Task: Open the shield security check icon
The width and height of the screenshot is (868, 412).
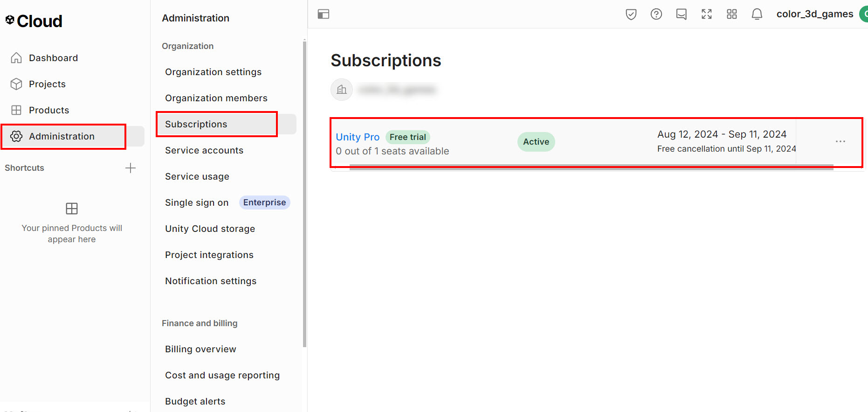Action: click(x=631, y=14)
